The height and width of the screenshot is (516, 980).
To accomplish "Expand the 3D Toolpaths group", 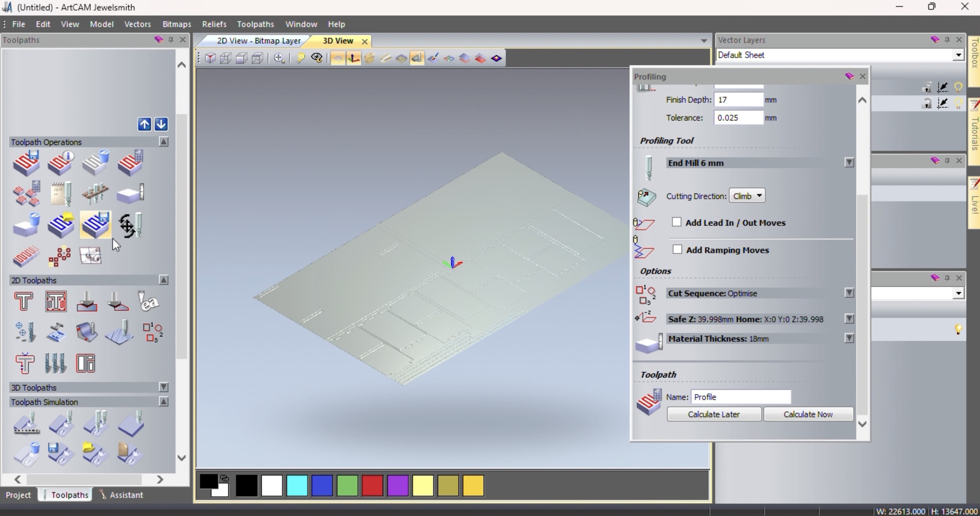I will tap(163, 387).
